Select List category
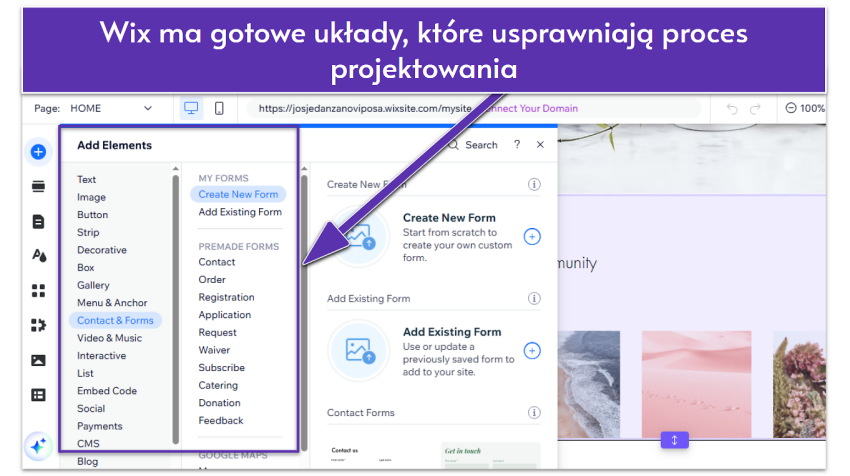850x476 pixels. (85, 373)
